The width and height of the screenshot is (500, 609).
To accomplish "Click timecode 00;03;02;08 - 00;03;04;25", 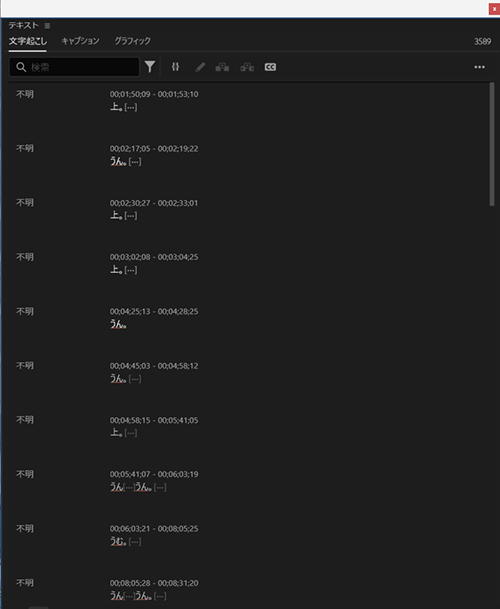I will [154, 257].
